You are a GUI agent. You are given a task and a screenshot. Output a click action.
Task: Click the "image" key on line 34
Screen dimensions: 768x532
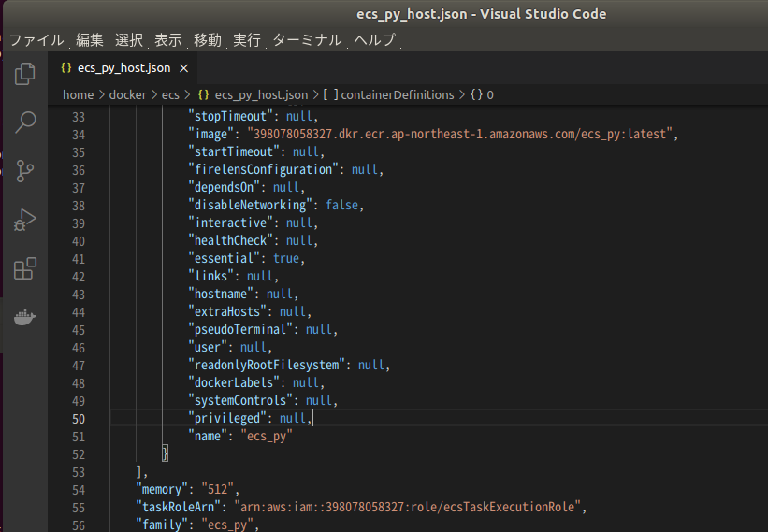pyautogui.click(x=210, y=134)
